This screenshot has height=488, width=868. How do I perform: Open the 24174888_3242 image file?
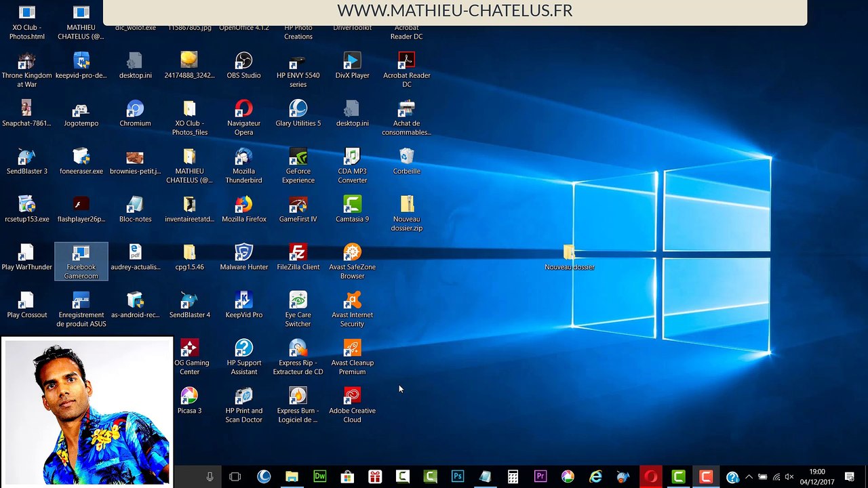(189, 66)
